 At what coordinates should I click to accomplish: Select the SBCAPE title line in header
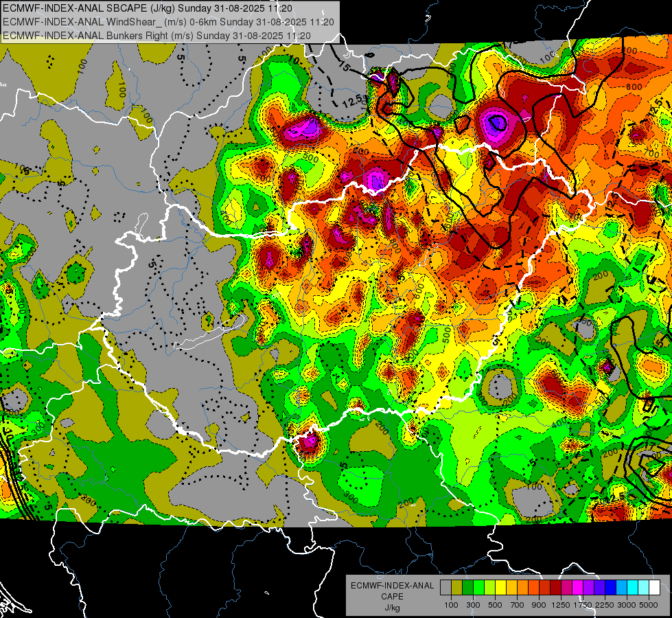pos(148,8)
